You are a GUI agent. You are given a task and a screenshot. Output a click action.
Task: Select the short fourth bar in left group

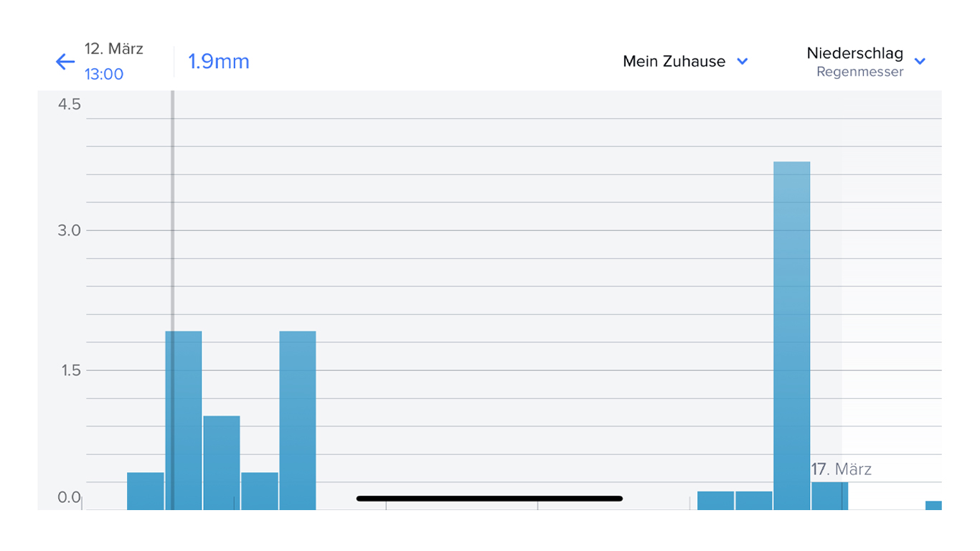[260, 490]
